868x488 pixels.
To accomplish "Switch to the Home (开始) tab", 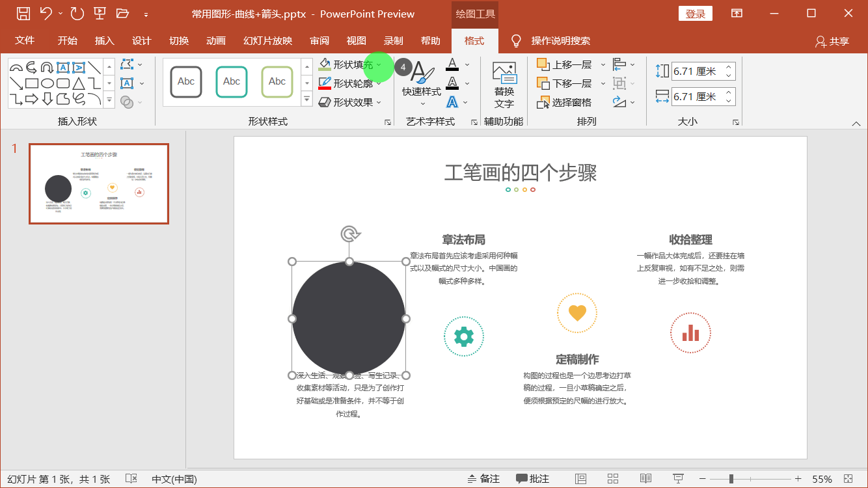I will 68,40.
